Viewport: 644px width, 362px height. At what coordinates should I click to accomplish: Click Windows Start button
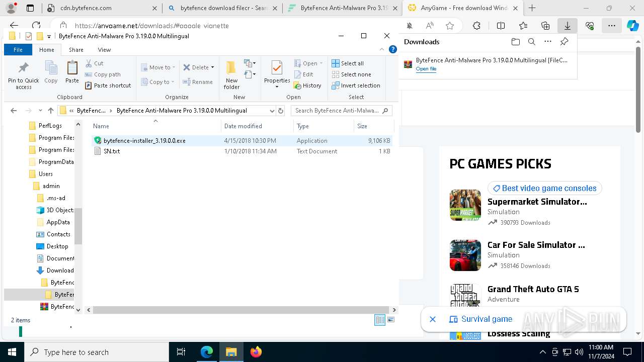[12, 352]
